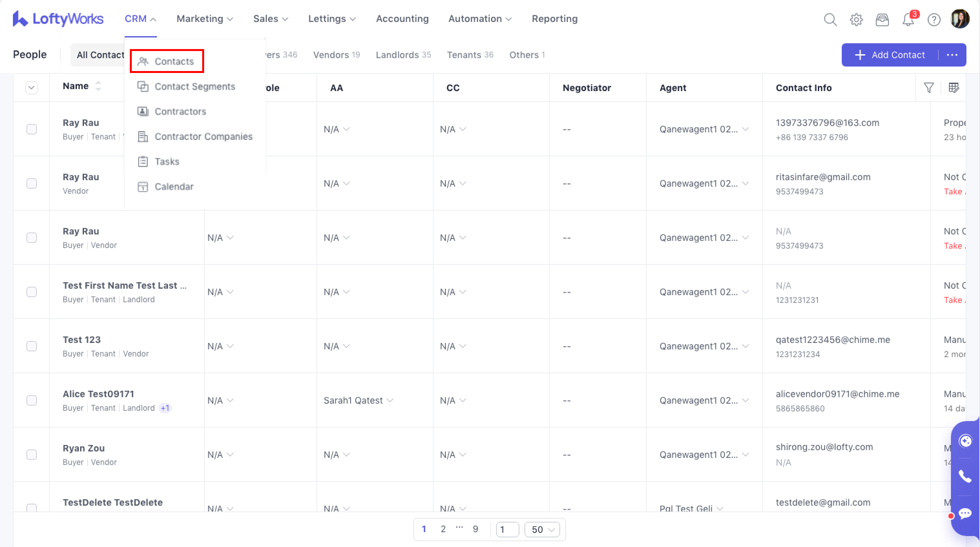Open notifications bell icon
Image resolution: width=980 pixels, height=547 pixels.
coord(908,19)
